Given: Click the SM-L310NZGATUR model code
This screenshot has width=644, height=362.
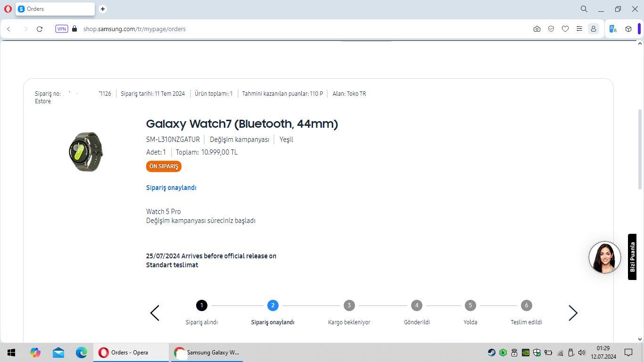Looking at the screenshot, I should point(173,140).
